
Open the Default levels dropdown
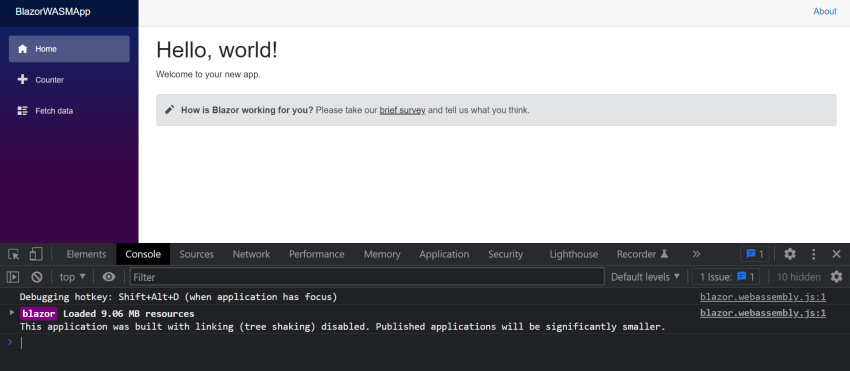(x=645, y=277)
